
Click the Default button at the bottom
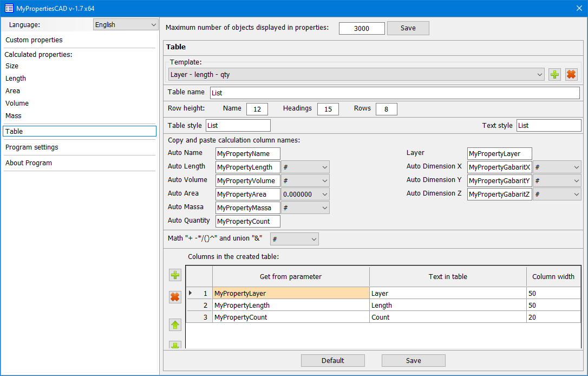[x=332, y=361]
